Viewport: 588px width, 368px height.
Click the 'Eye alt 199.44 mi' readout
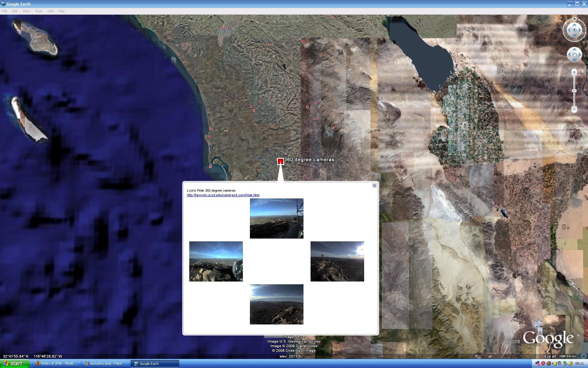point(560,356)
